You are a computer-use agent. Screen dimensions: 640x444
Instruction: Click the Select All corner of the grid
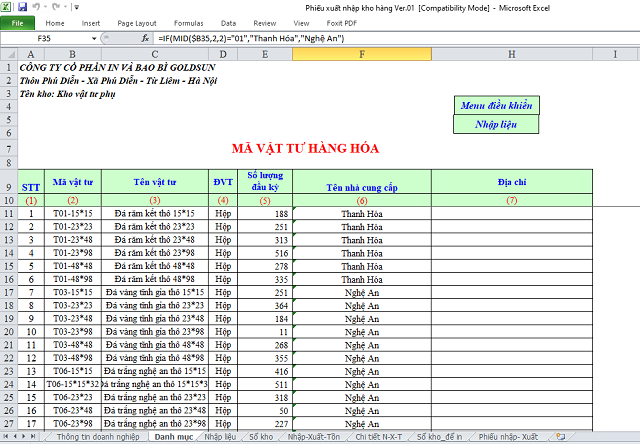pos(8,54)
